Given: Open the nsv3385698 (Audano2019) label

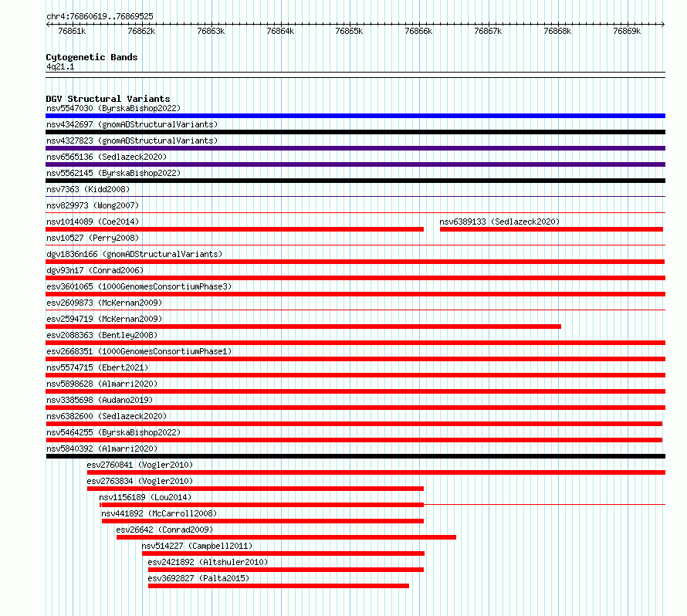Looking at the screenshot, I should pyautogui.click(x=100, y=400).
